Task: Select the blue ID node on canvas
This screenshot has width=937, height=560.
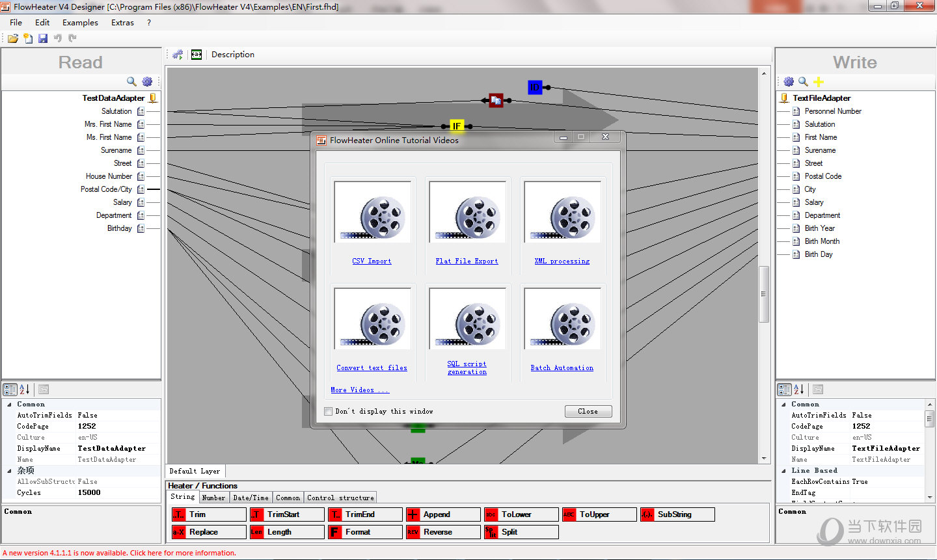Action: pos(535,87)
